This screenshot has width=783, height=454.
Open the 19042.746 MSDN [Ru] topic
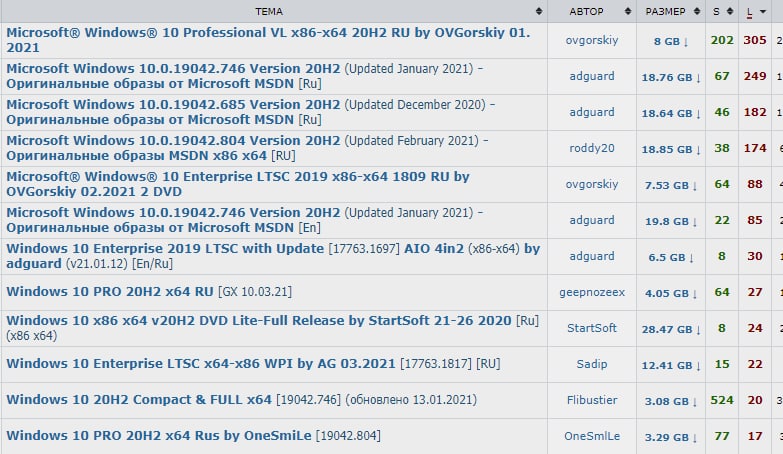pyautogui.click(x=244, y=76)
